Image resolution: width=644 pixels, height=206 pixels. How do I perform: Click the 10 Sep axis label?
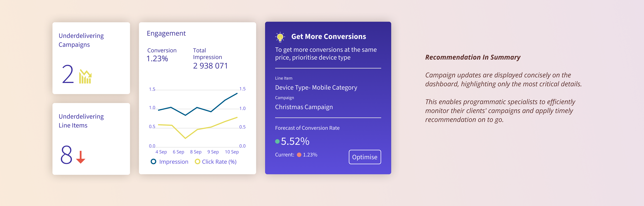tap(232, 152)
